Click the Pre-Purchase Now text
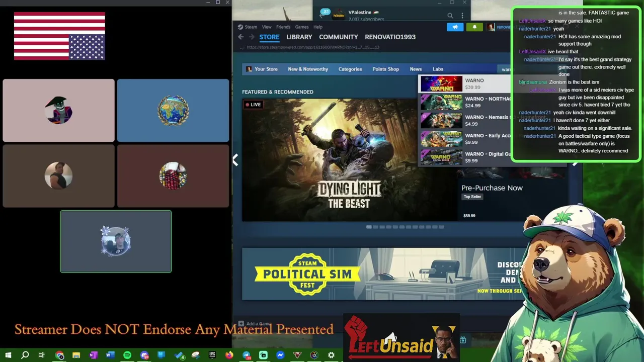 492,188
